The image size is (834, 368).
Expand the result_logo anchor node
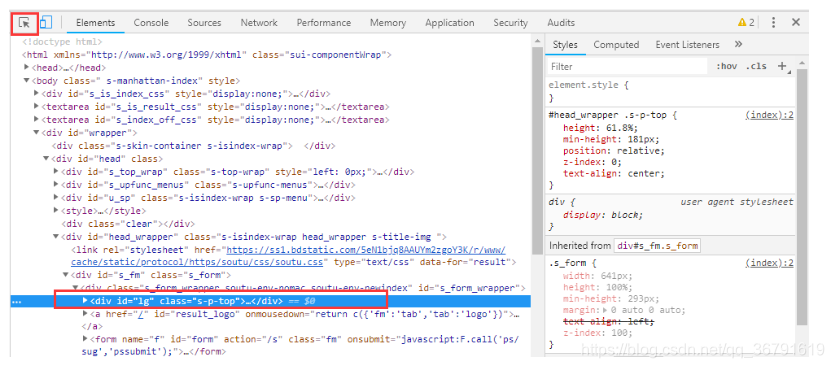[x=86, y=314]
